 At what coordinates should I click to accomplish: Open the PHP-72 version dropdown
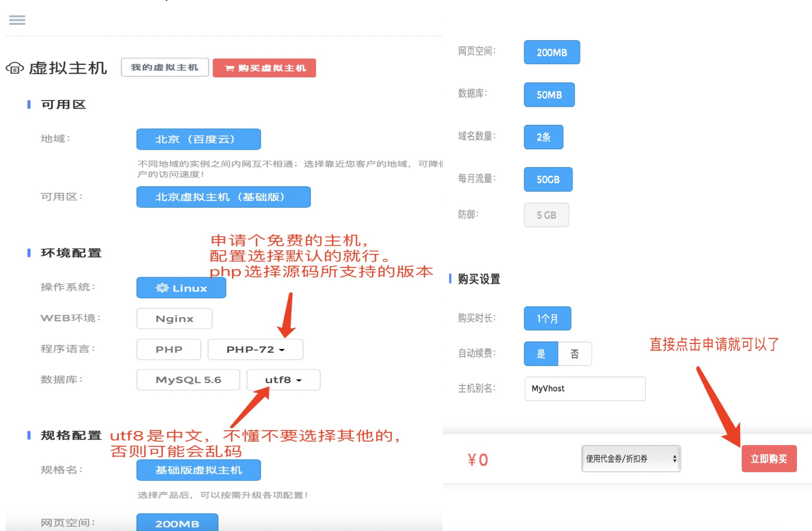[255, 349]
